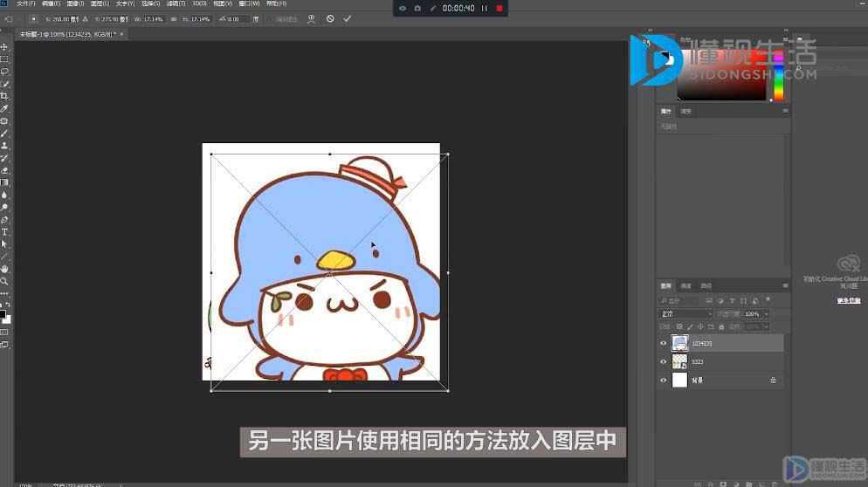Toggle Quick Mask mode in toolbar

(4, 332)
